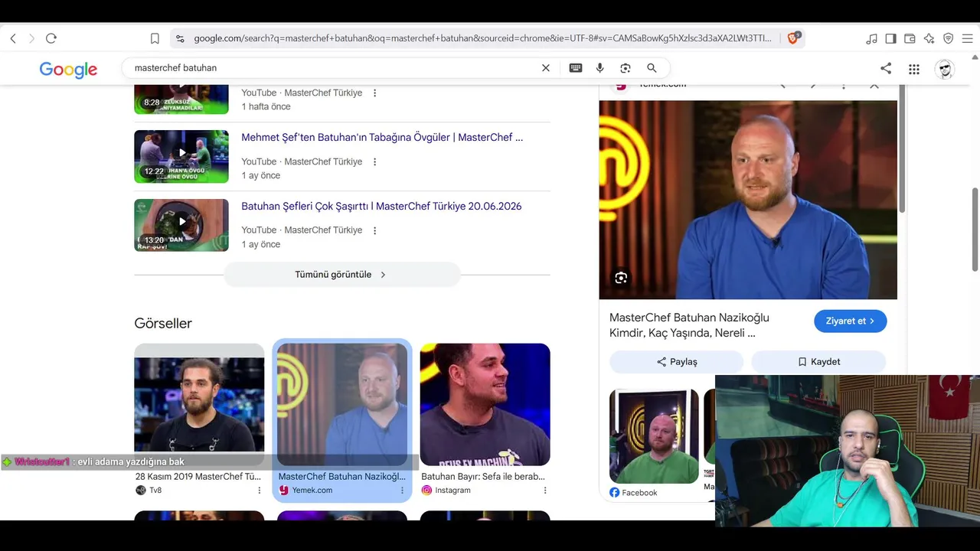Submit search with magnifier icon
980x551 pixels.
pyautogui.click(x=652, y=68)
